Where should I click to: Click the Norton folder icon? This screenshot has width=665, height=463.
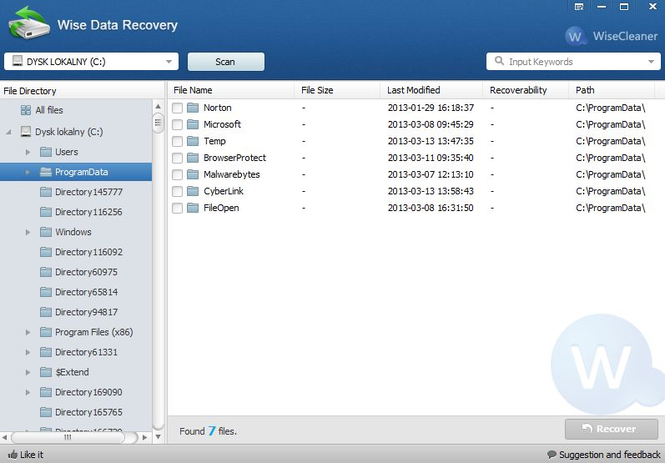tap(193, 108)
